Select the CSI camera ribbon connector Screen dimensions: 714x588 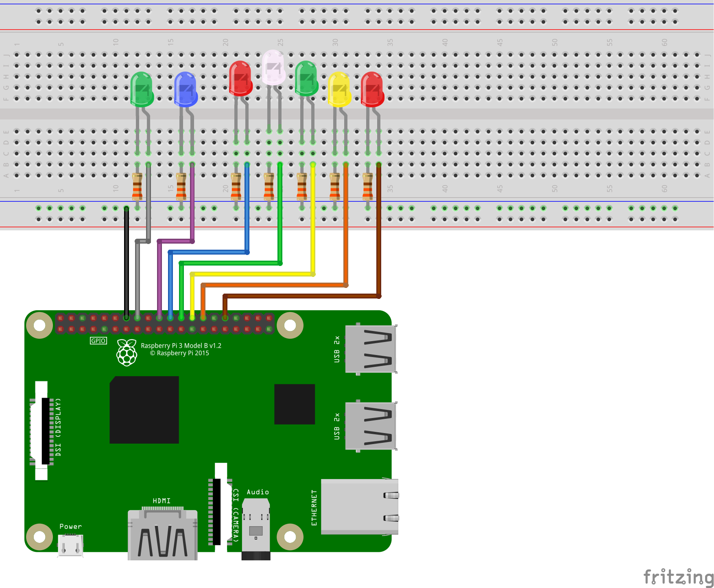(220, 507)
